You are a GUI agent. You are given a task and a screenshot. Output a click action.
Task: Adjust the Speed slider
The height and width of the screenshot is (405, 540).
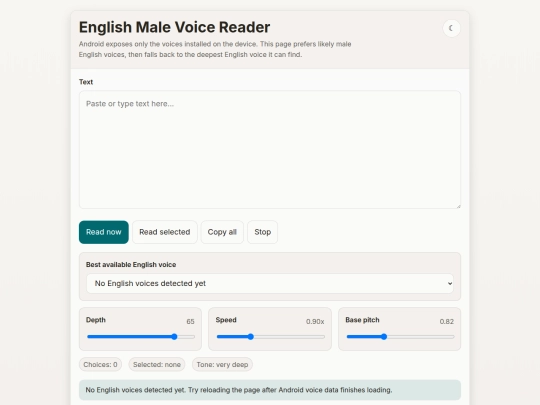point(270,337)
